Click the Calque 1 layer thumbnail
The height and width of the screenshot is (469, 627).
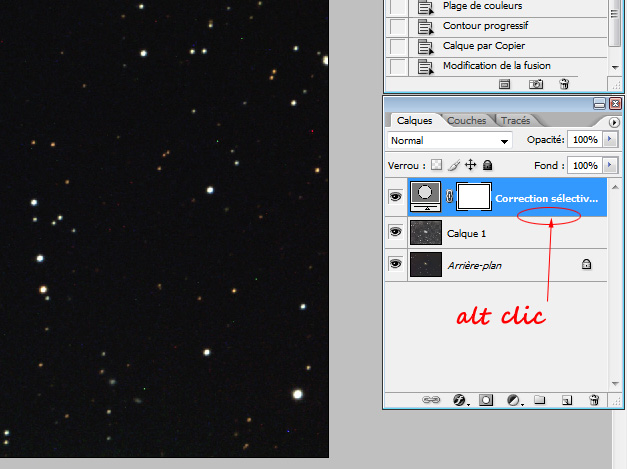click(x=426, y=232)
